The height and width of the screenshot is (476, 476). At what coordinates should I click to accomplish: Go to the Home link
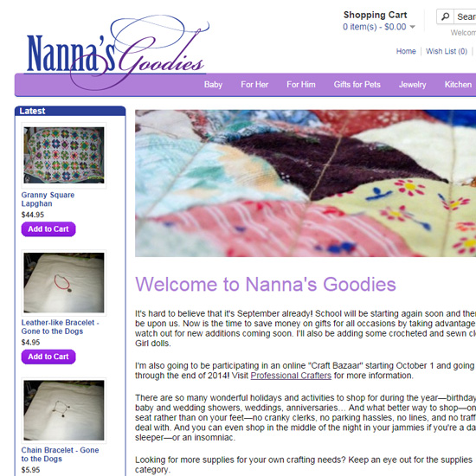(406, 51)
